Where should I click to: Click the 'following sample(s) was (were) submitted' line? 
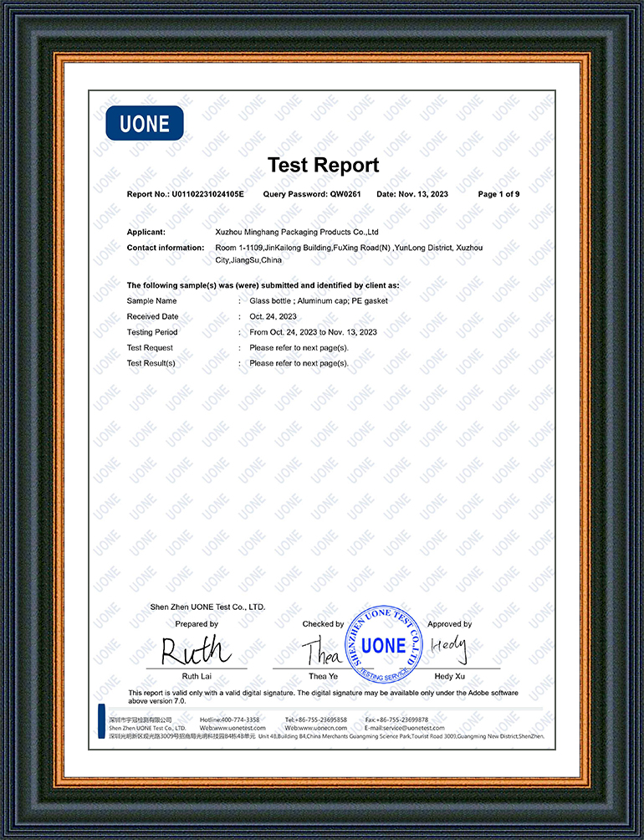(x=263, y=285)
